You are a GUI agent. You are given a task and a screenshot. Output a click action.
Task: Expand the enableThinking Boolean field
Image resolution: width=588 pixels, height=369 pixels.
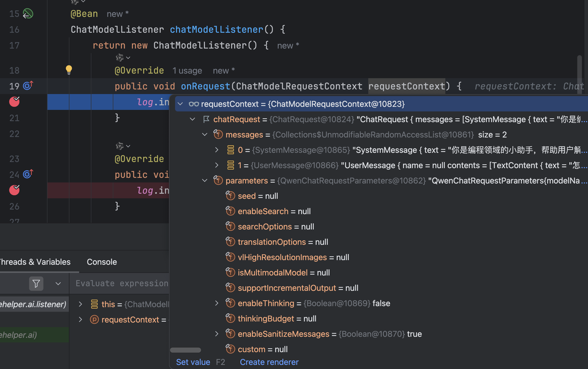point(217,303)
